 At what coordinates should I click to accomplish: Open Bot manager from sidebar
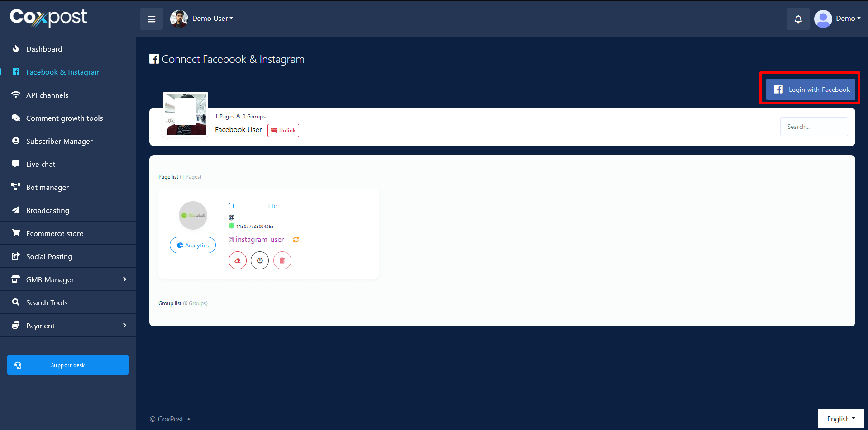(48, 187)
